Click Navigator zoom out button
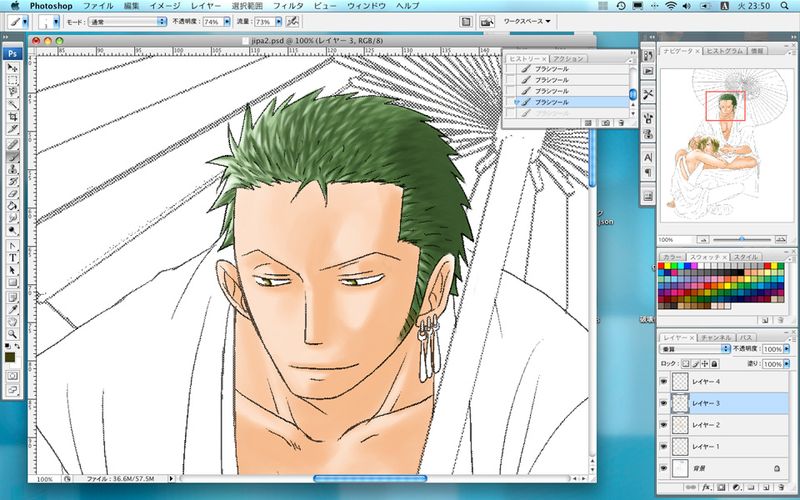The height and width of the screenshot is (500, 800). tap(703, 239)
